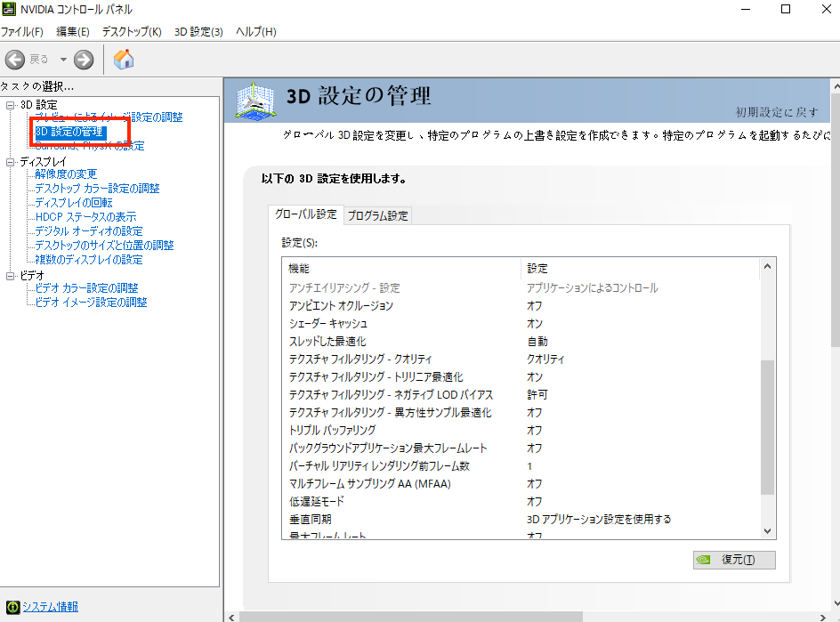This screenshot has height=622, width=840.
Task: Switch to the グローバル設定 tab
Action: (x=306, y=214)
